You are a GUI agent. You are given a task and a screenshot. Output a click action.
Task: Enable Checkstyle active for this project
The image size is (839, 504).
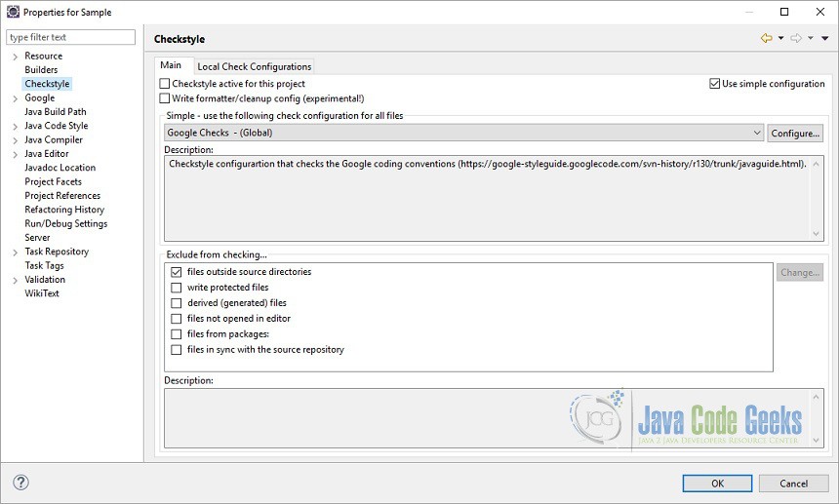(x=165, y=84)
